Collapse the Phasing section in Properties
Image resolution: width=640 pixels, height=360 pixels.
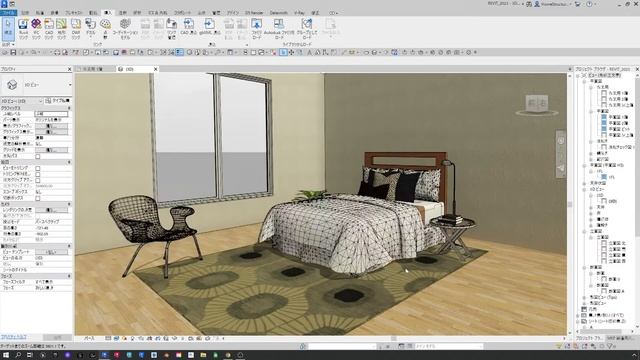pos(69,276)
